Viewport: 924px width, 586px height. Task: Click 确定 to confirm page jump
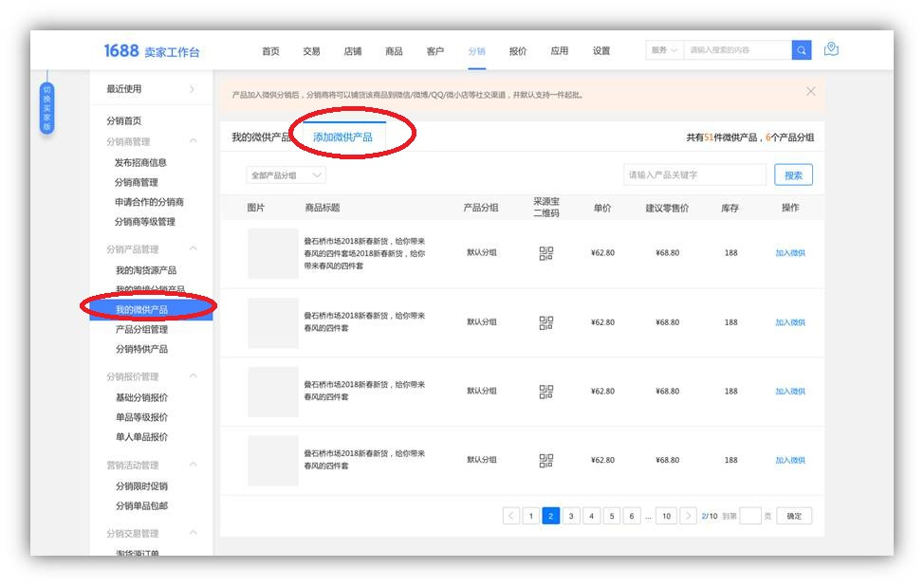(x=793, y=515)
